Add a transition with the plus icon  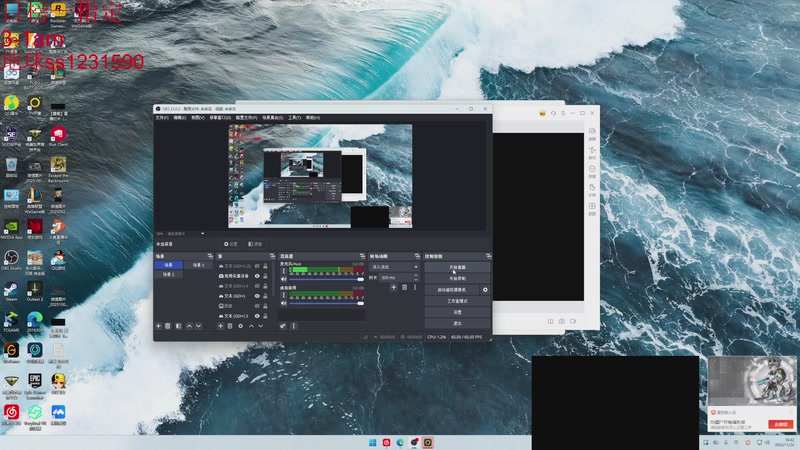[x=393, y=288]
